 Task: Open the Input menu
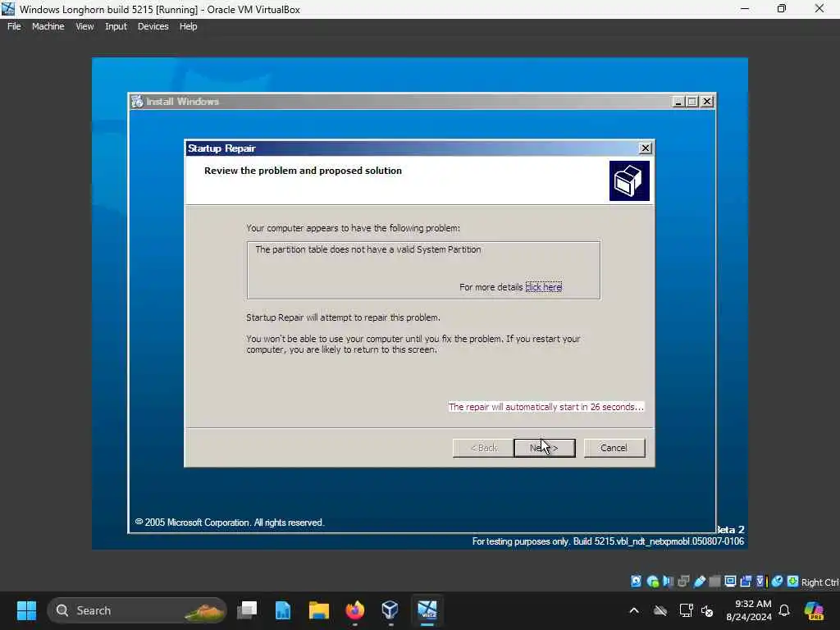[x=116, y=26]
